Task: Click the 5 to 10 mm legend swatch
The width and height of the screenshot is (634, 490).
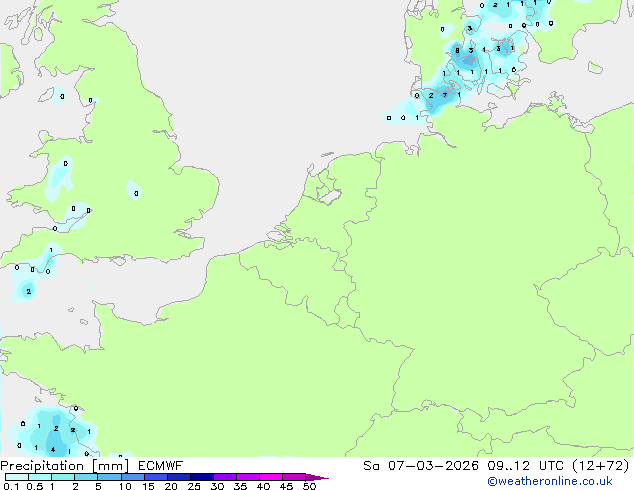Action: coord(109,477)
